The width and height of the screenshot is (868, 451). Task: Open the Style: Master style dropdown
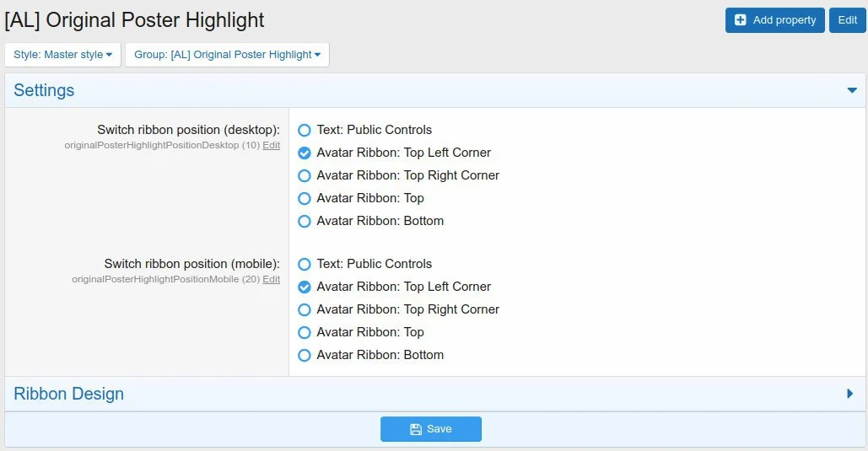point(63,55)
